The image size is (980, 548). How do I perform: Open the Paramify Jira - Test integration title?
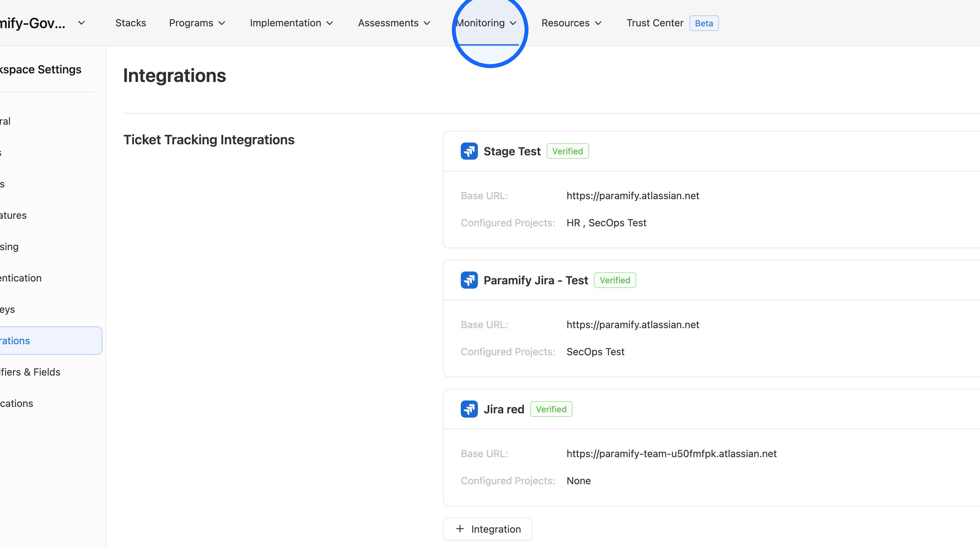point(536,280)
